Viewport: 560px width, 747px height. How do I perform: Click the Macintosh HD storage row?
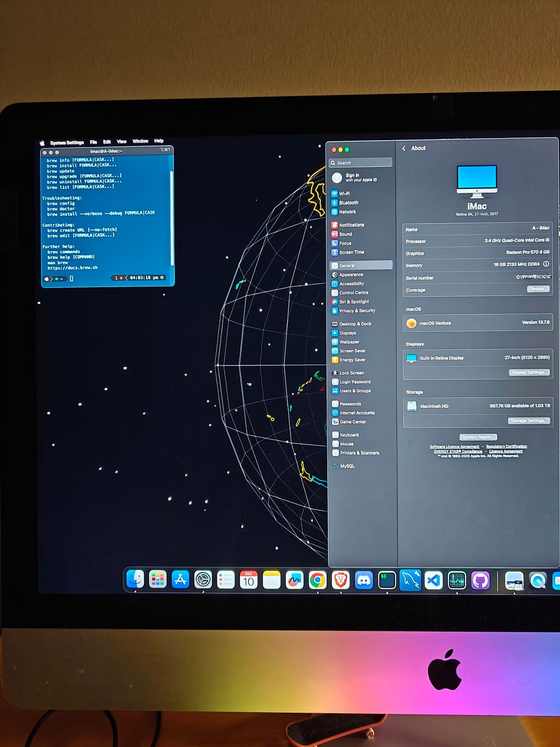click(478, 406)
